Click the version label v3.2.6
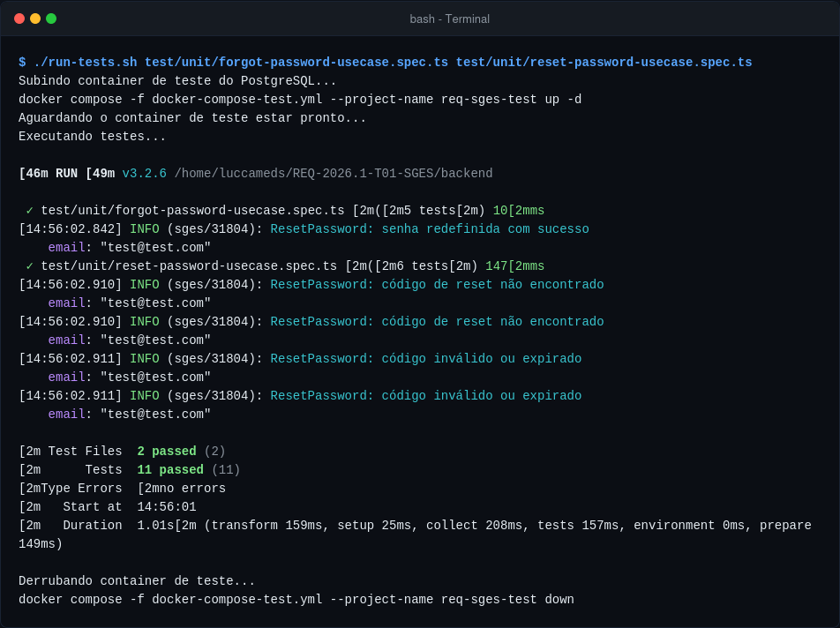The image size is (840, 628). click(144, 174)
